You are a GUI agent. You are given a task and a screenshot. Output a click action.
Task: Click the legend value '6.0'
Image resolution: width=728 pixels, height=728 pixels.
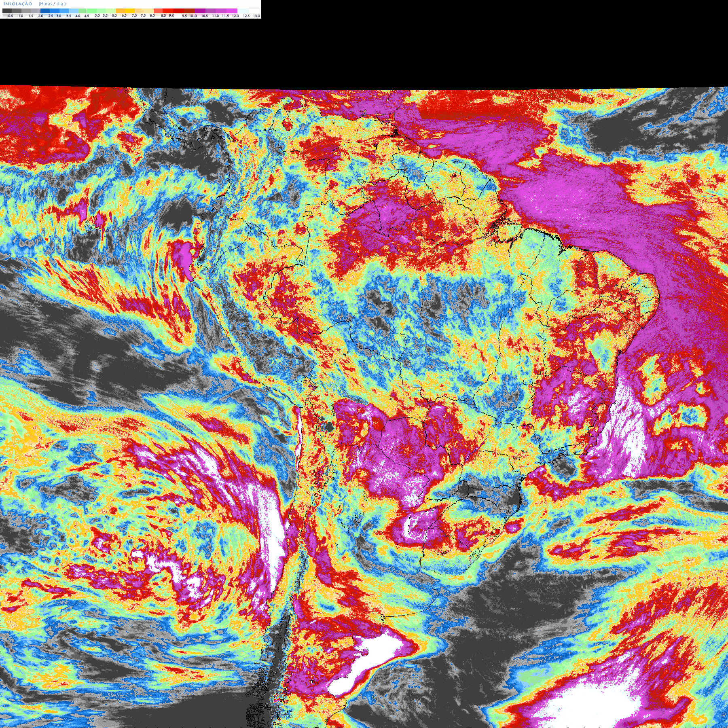[x=114, y=15]
